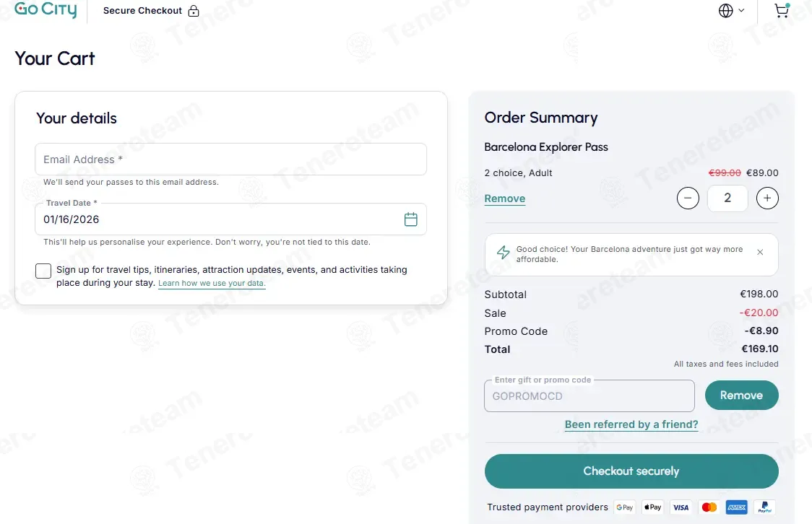Dismiss the Good choice notification
812x524 pixels.
click(x=760, y=253)
